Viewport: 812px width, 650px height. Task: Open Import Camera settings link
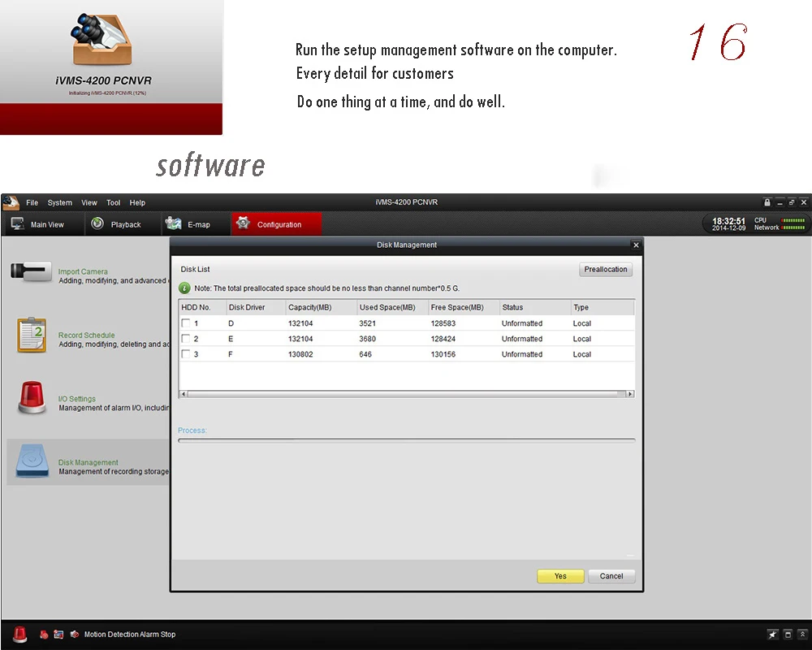83,271
